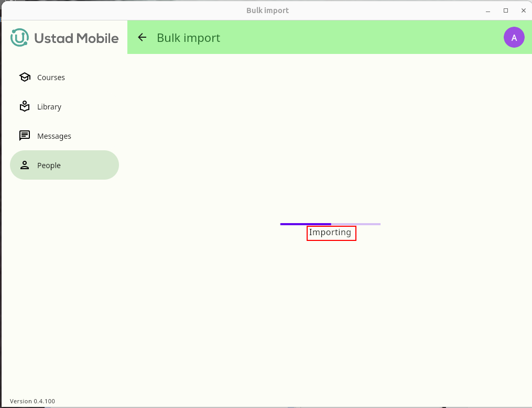Click the Ustad Mobile wordmark text
Image resolution: width=532 pixels, height=408 pixels.
(77, 38)
